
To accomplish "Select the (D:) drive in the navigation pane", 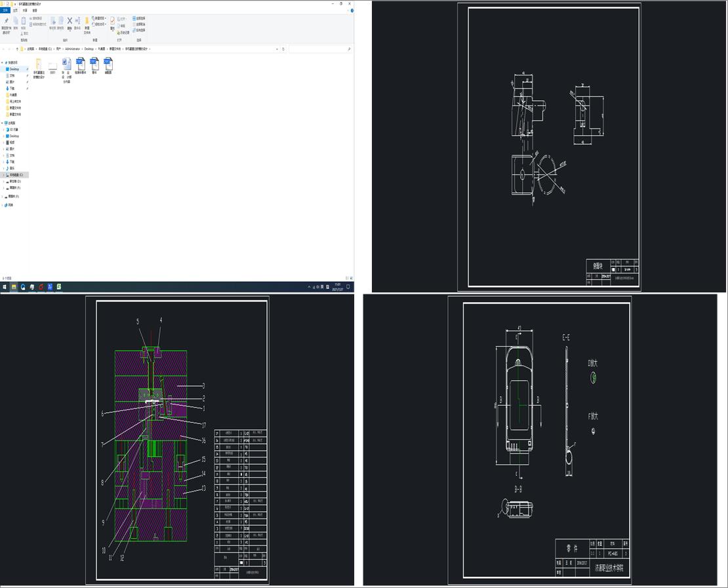I will click(15, 182).
